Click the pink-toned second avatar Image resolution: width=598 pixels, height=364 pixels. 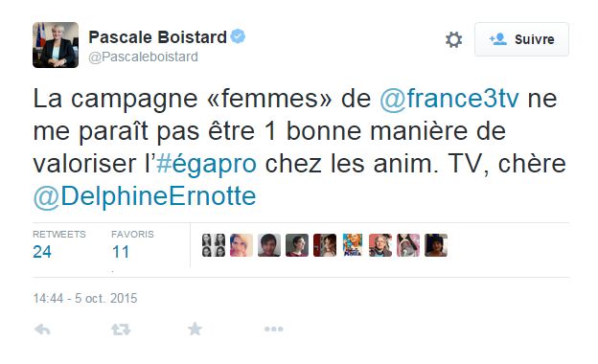click(241, 245)
